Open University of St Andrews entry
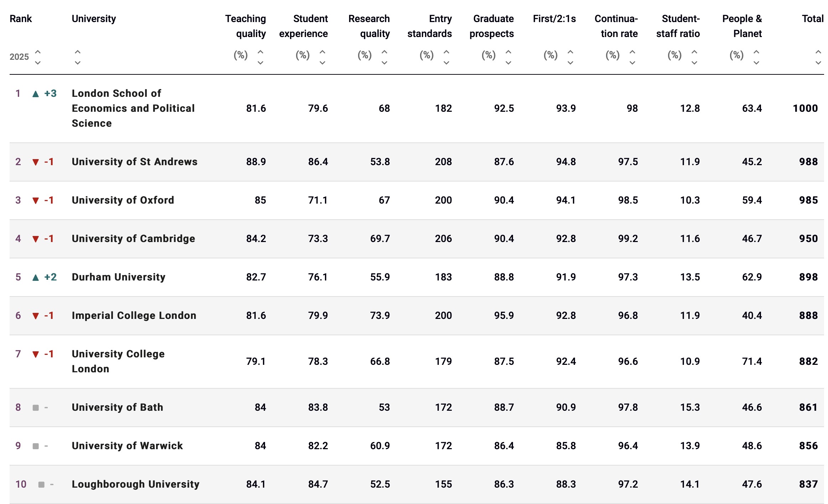Screen dimensions: 828x504 pos(134,162)
